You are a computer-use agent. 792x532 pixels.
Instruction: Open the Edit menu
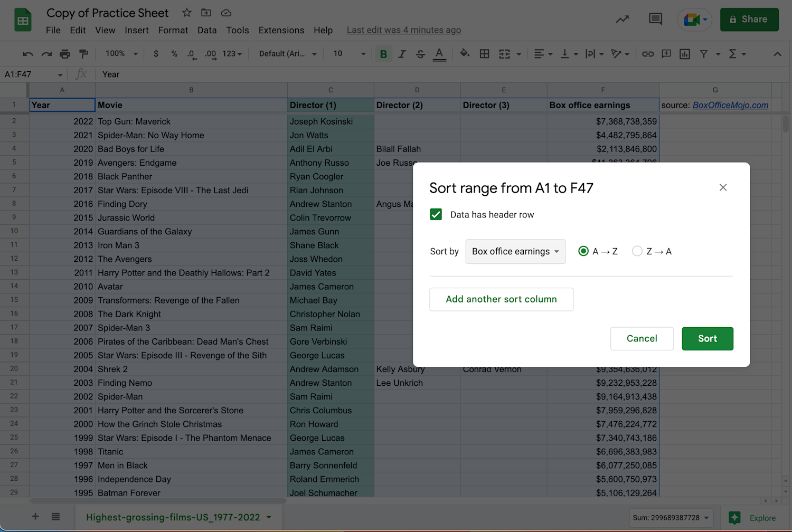[x=78, y=30]
